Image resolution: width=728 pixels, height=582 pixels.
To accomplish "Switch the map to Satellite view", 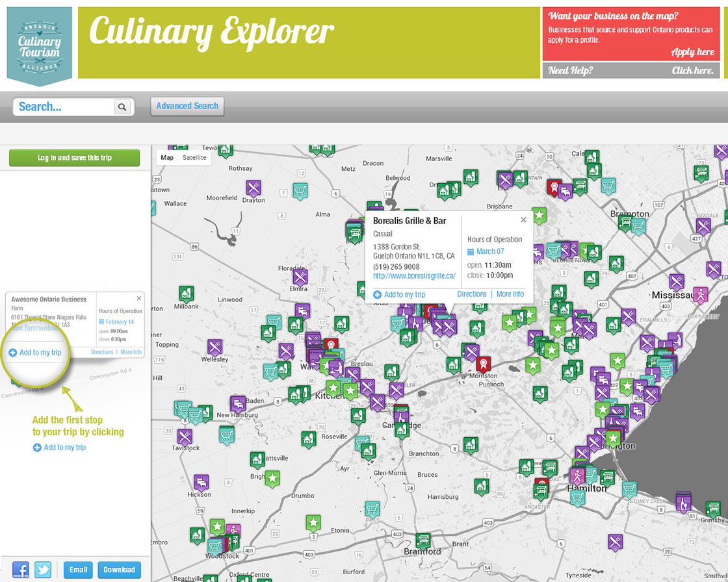I will click(194, 158).
